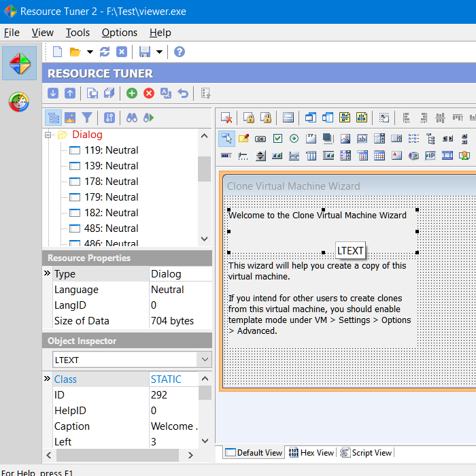Close the current file with the blue X icon
This screenshot has width=476, height=476.
(122, 52)
